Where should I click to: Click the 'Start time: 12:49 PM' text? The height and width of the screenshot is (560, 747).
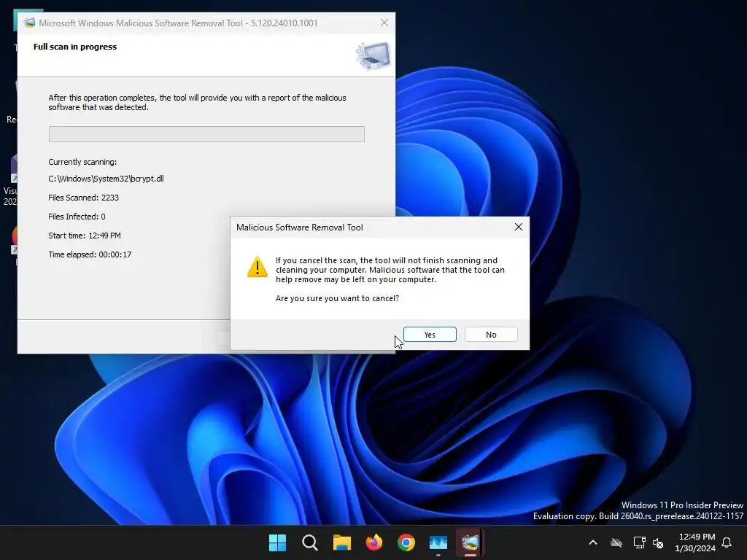[85, 236]
